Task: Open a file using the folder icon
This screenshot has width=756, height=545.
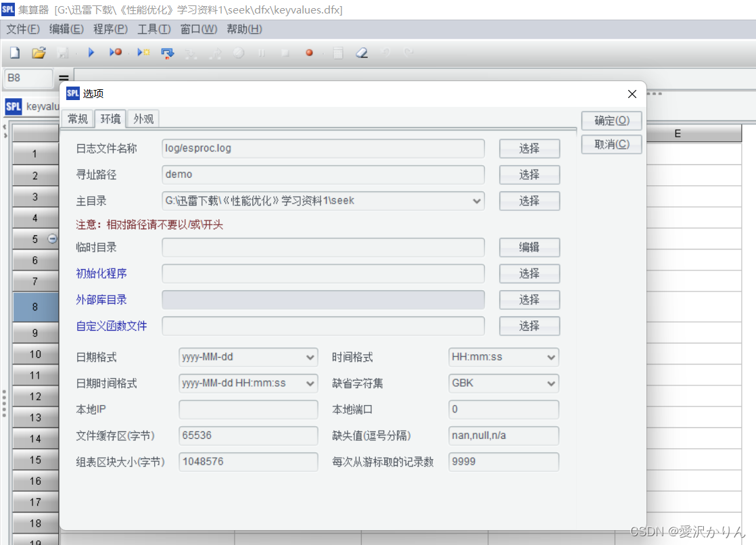Action: (x=39, y=53)
